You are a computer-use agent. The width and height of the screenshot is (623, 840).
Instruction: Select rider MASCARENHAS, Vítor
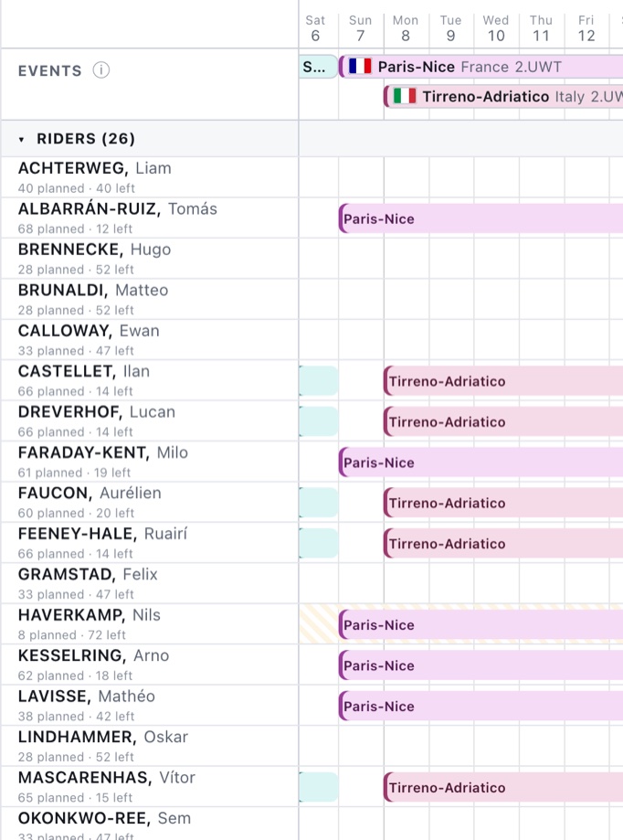149,788
